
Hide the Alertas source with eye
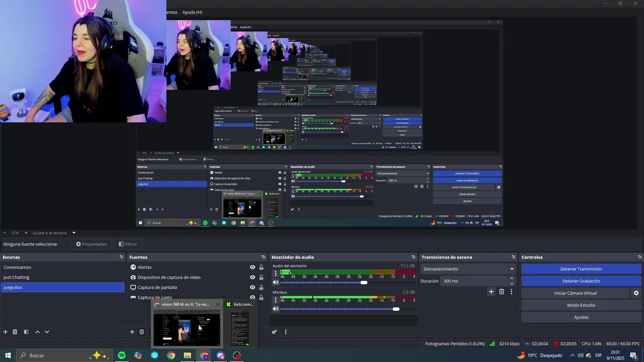253,267
